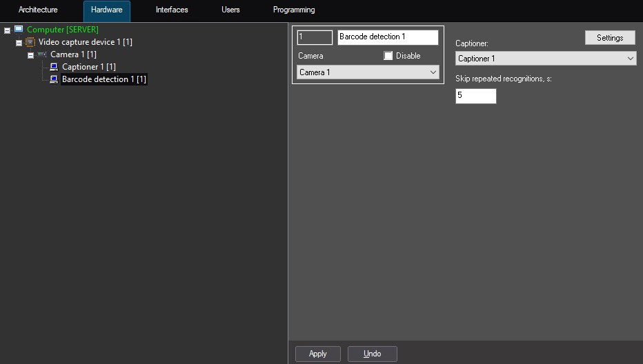The image size is (643, 364).
Task: Click the Skip repeated recognitions value field
Action: [x=475, y=96]
